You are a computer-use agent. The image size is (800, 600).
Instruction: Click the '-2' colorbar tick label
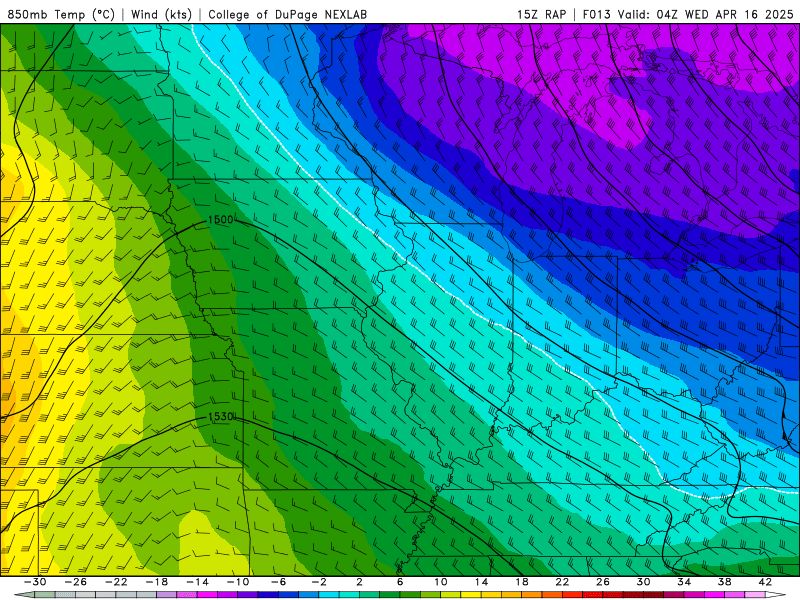click(x=319, y=582)
